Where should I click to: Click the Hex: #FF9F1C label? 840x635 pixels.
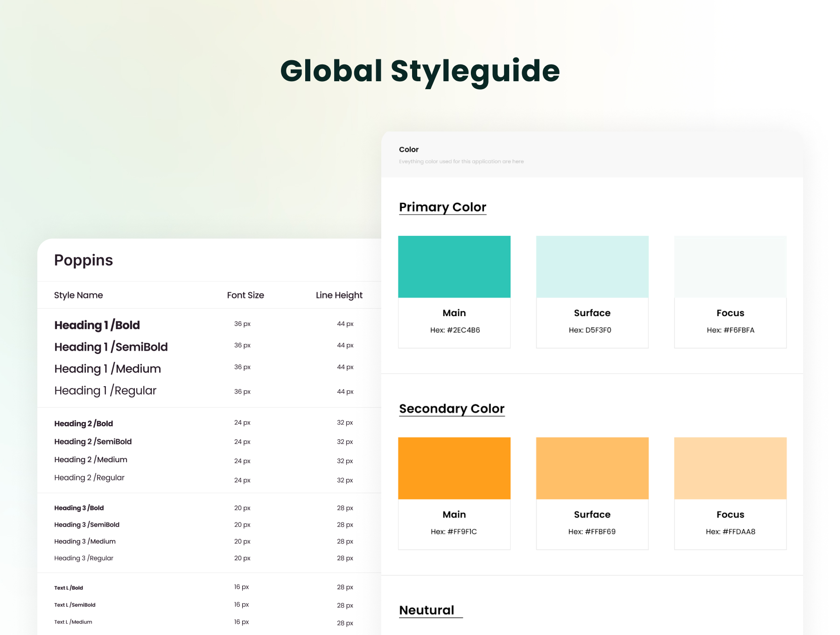tap(454, 531)
